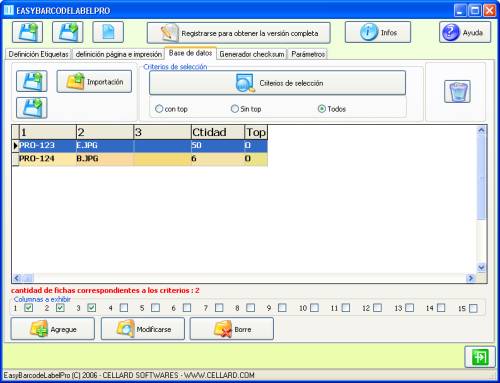Open the Infos button with the i icon
Screen dimensions: 500x383
pyautogui.click(x=378, y=32)
